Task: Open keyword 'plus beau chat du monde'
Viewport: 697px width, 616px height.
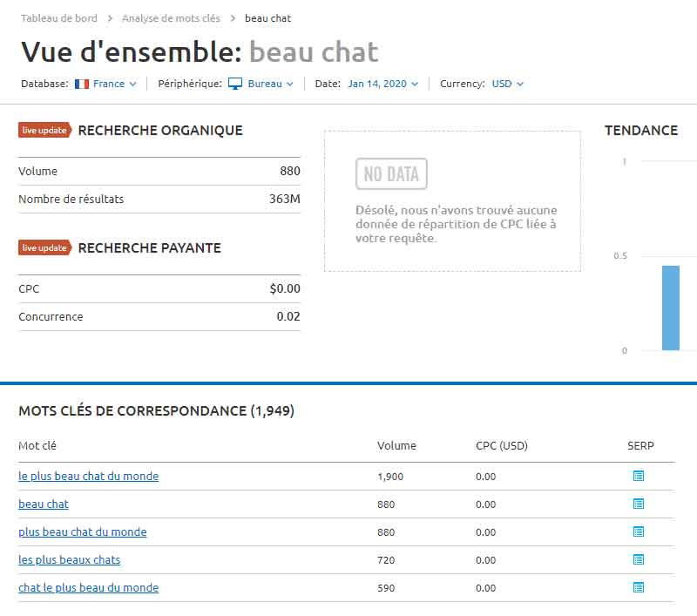Action: (82, 531)
